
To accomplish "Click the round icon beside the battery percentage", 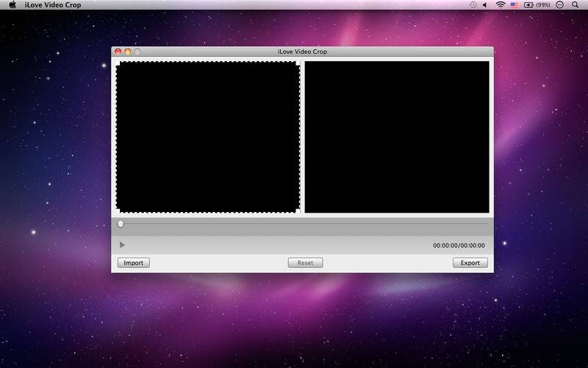I will click(x=559, y=5).
